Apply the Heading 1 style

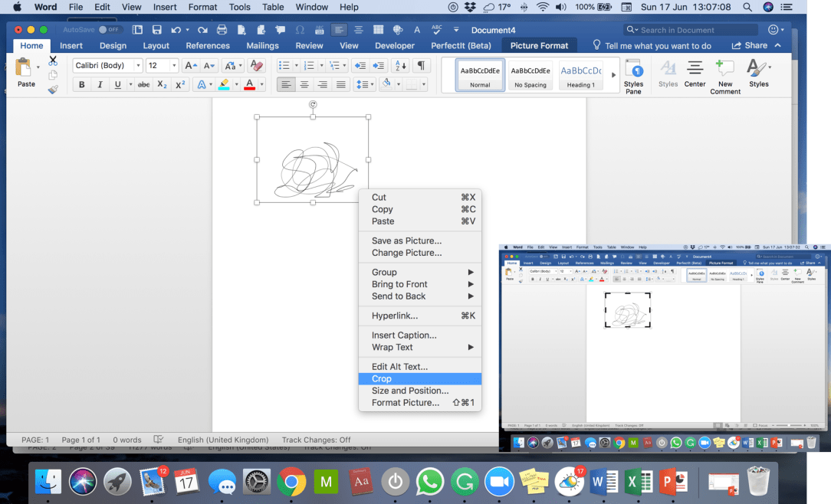click(x=580, y=75)
